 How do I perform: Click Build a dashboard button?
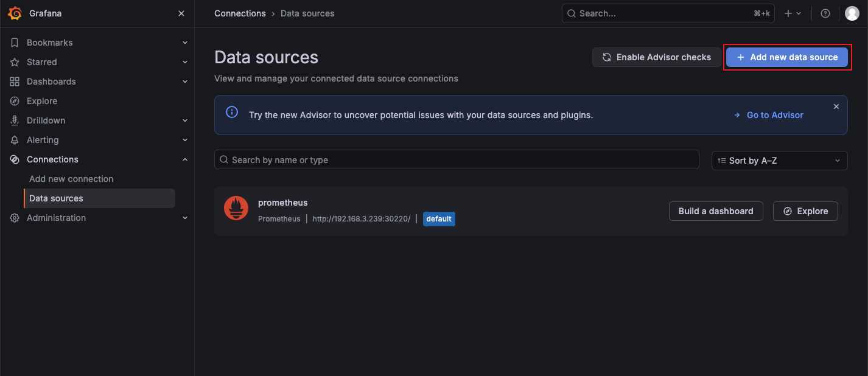[x=716, y=211]
